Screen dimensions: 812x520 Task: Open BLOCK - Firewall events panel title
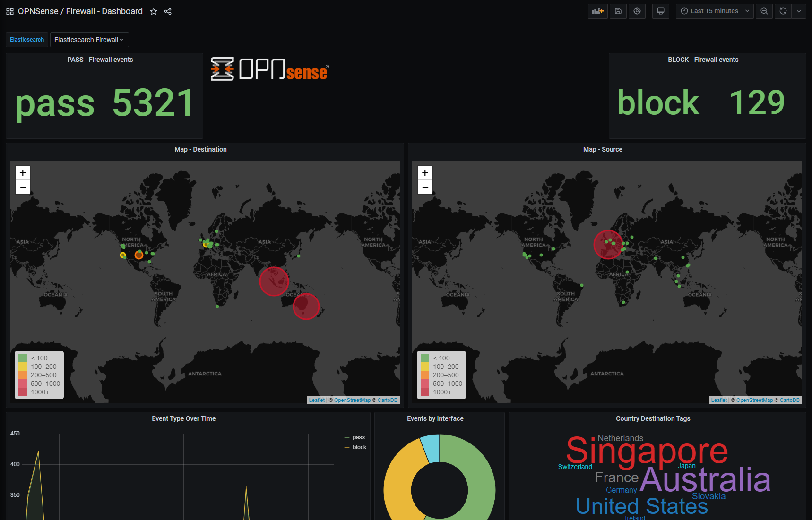tap(703, 60)
